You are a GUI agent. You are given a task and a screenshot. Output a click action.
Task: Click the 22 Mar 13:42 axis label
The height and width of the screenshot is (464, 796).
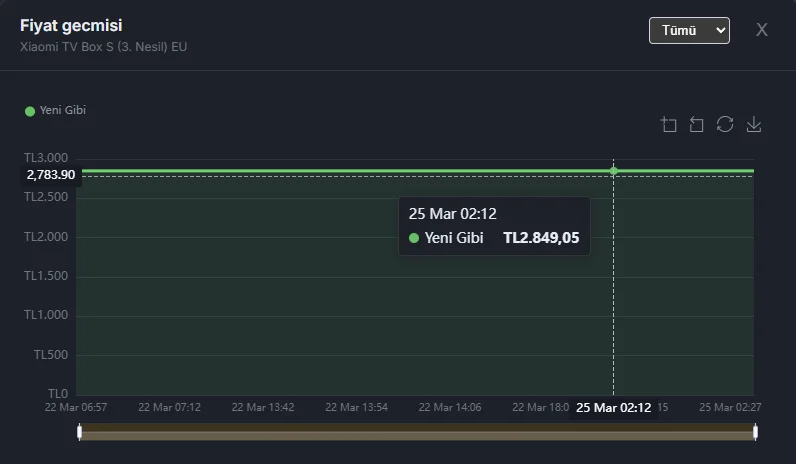(262, 407)
